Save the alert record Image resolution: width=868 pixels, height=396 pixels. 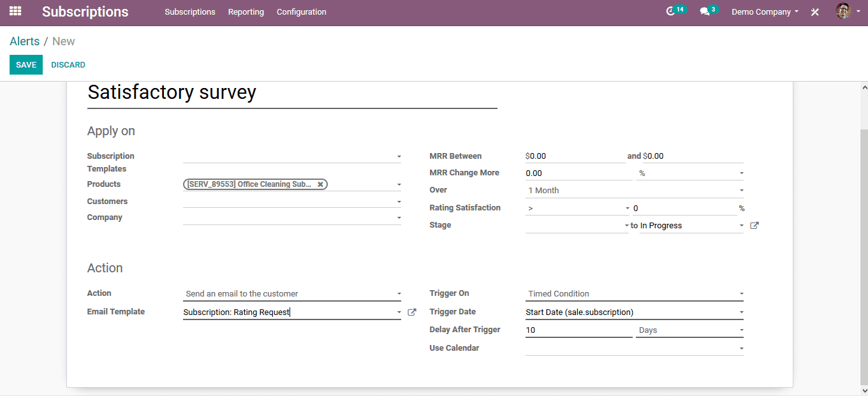[26, 65]
